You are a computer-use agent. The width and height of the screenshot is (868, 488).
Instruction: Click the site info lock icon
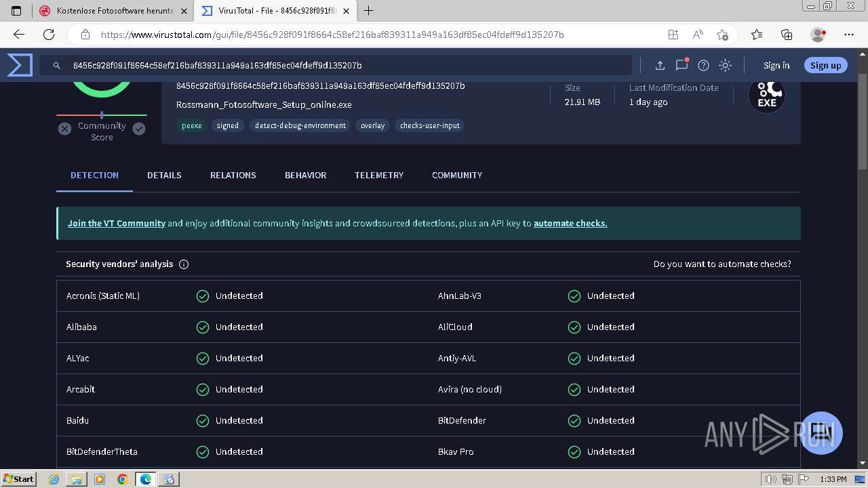pyautogui.click(x=85, y=35)
